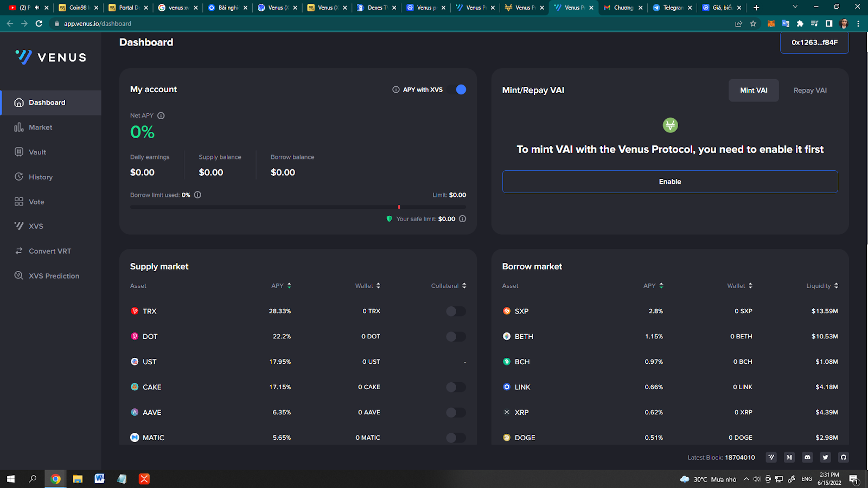Click the safe limit info icon
The width and height of the screenshot is (868, 488).
coord(463,219)
